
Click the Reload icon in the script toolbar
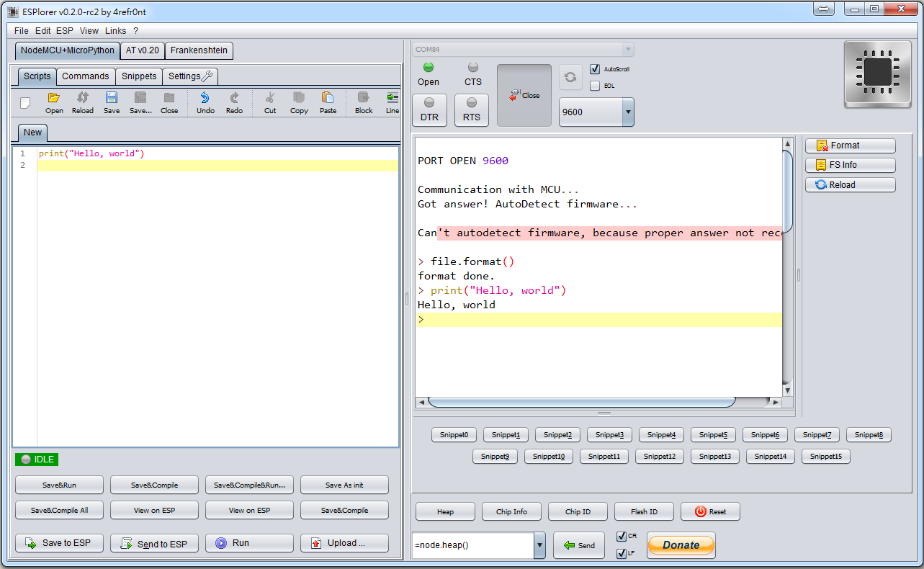(x=83, y=102)
